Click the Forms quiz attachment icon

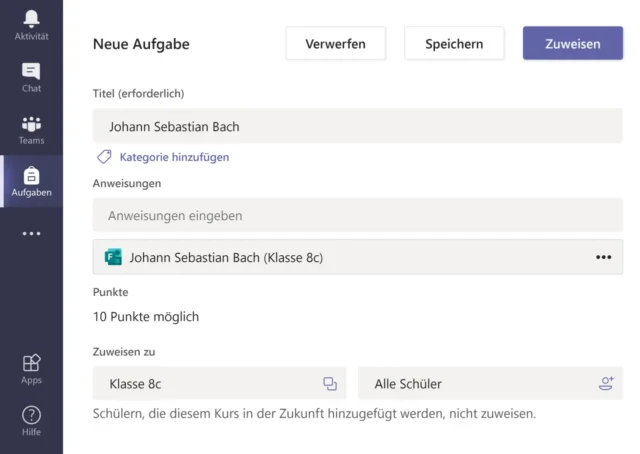coord(113,257)
